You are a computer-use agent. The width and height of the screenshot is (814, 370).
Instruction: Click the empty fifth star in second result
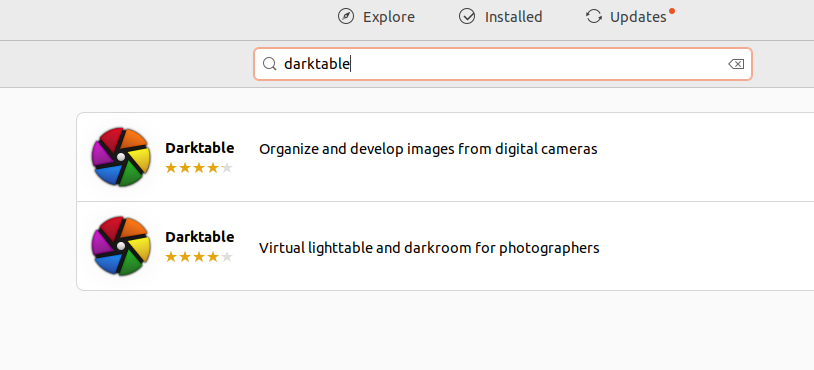click(227, 257)
